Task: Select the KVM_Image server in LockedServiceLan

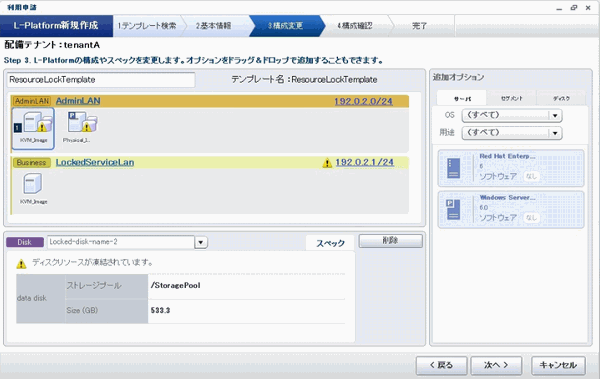Action: click(x=33, y=184)
